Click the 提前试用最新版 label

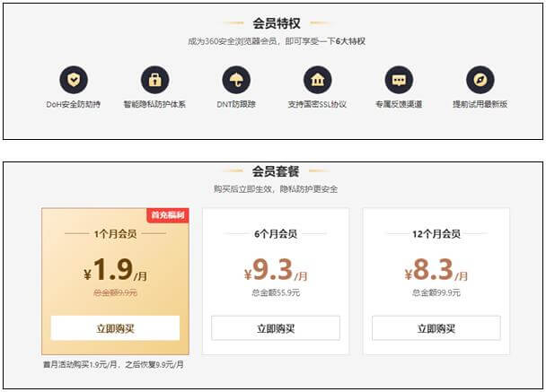(480, 104)
